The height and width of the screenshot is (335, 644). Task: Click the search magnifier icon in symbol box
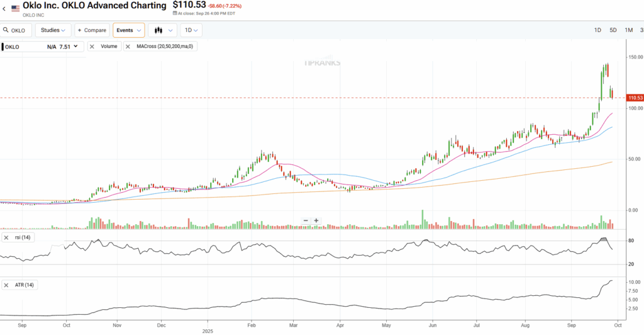point(6,30)
